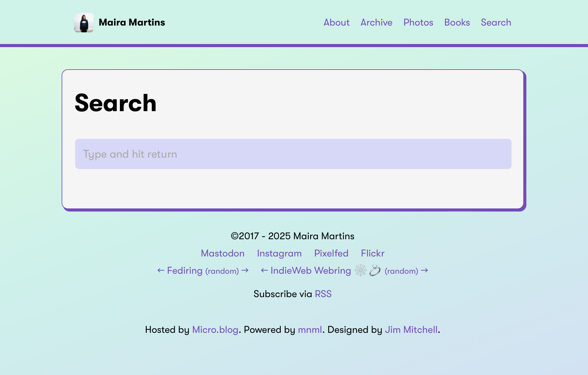Click the left arrow before Fediring
Viewport: 588px width, 375px height.
point(160,270)
